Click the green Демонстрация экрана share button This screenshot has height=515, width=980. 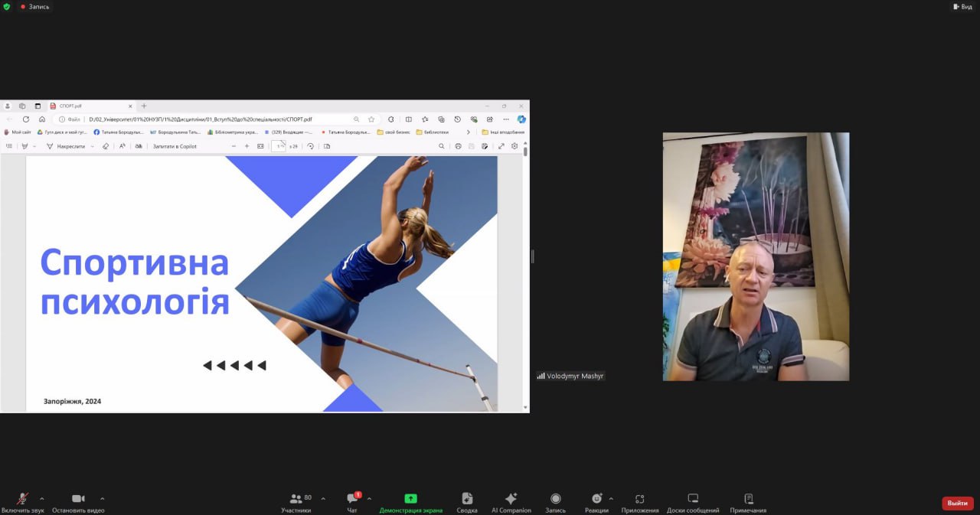pyautogui.click(x=410, y=502)
